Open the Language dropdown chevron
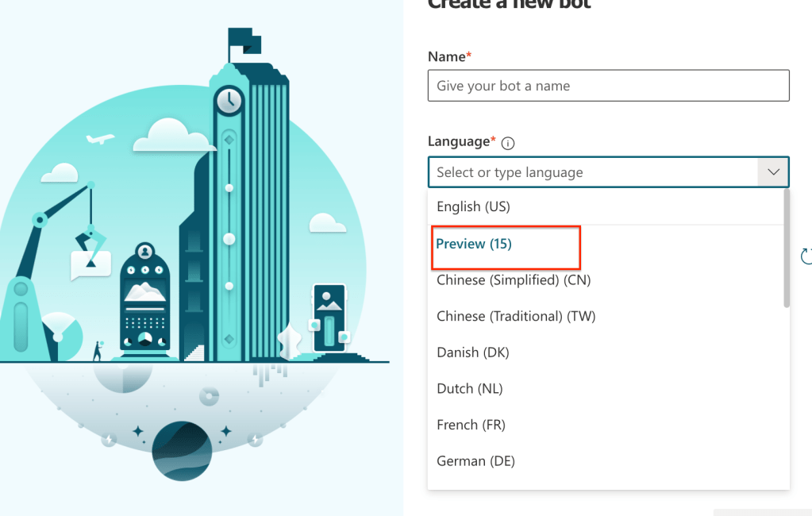This screenshot has width=812, height=516. point(772,172)
